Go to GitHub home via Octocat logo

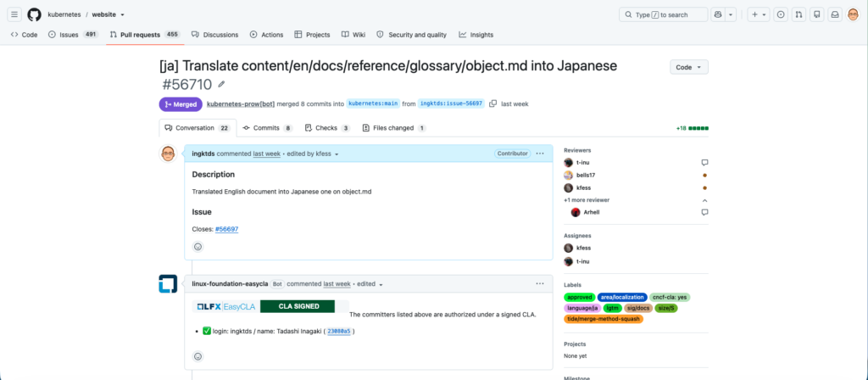pos(34,14)
